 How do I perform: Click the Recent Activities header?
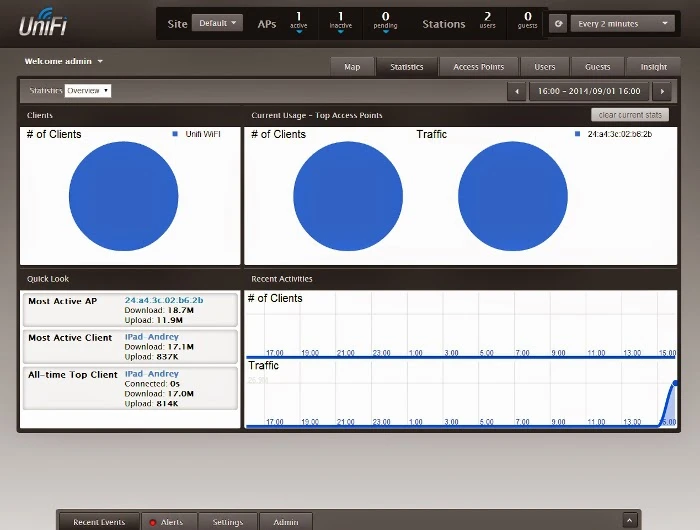tap(282, 279)
